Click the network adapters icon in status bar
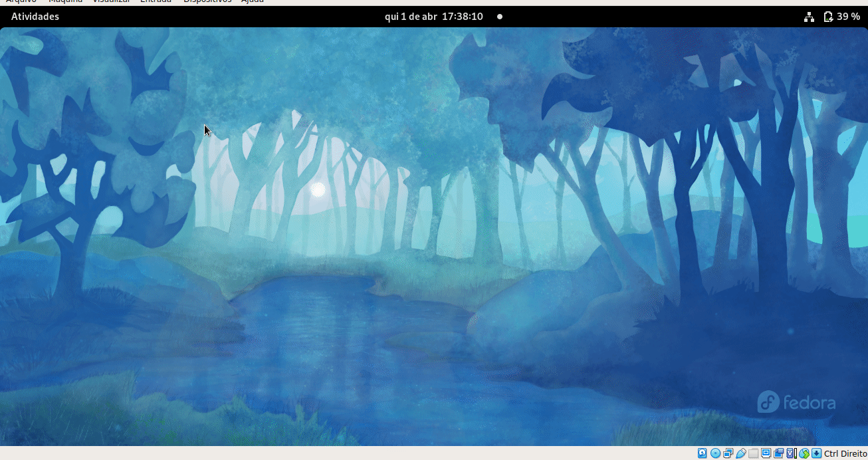Viewport: 868px width, 460px height. coord(728,453)
